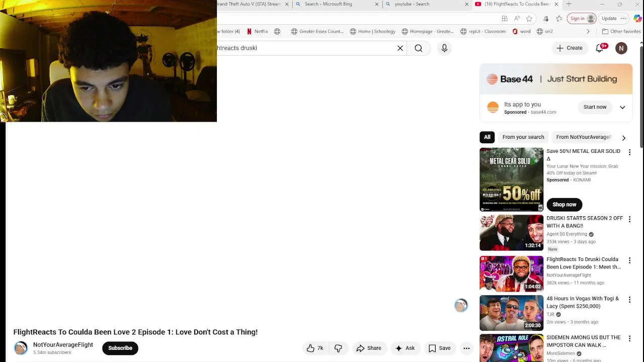Click the browser Sign in button
This screenshot has width=644, height=362.
[x=582, y=19]
